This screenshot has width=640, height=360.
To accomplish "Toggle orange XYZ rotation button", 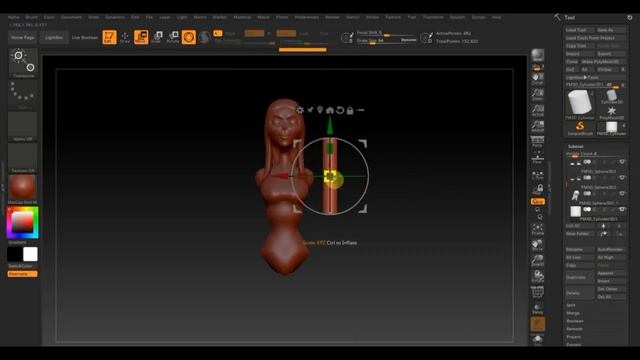I will coord(538,202).
